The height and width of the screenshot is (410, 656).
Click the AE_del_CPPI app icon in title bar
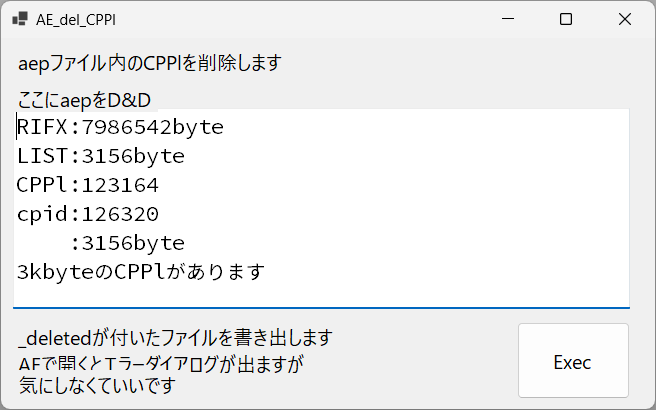(x=20, y=19)
